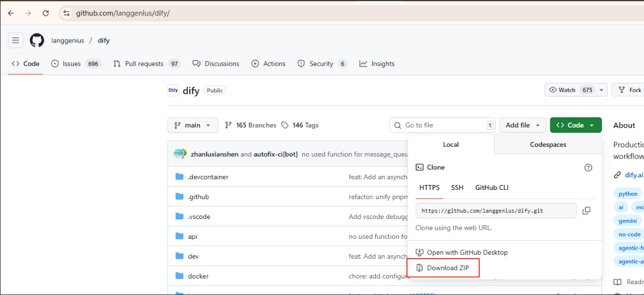This screenshot has height=295, width=644.
Task: Click Open with GitHub Desktop
Action: click(462, 252)
